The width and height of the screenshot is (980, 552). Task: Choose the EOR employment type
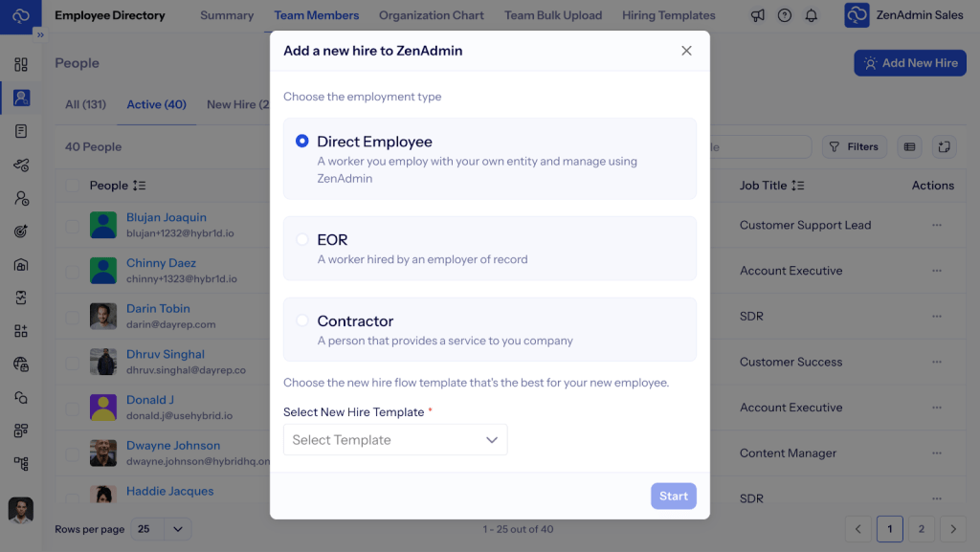click(x=302, y=239)
